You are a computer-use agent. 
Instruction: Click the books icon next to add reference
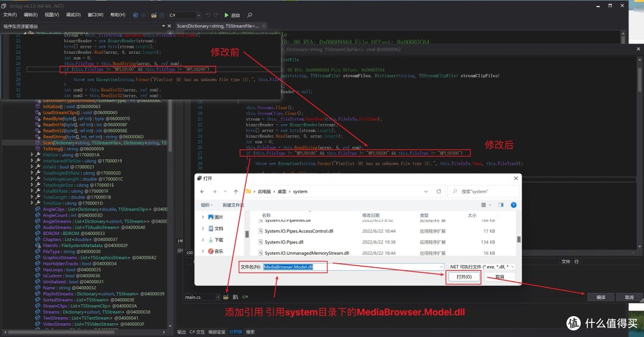click(x=236, y=296)
